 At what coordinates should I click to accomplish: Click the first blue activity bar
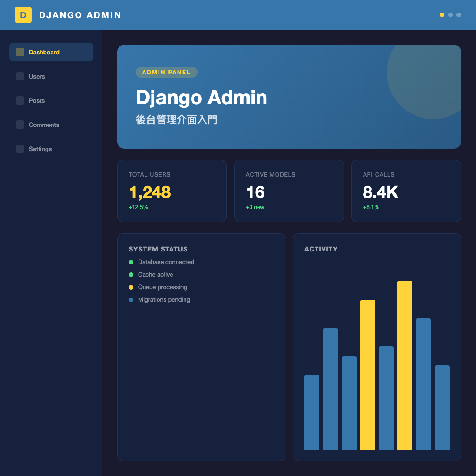(x=312, y=412)
